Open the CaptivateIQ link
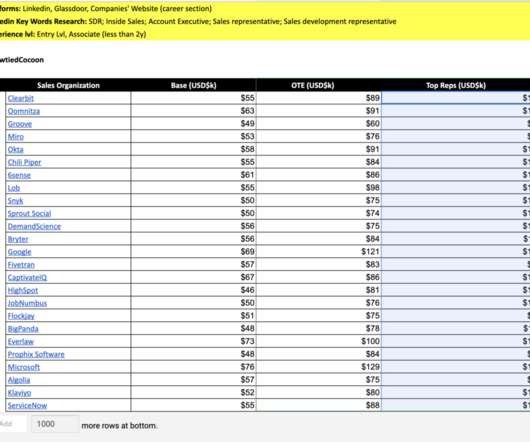Image resolution: width=530 pixels, height=442 pixels. [x=27, y=277]
